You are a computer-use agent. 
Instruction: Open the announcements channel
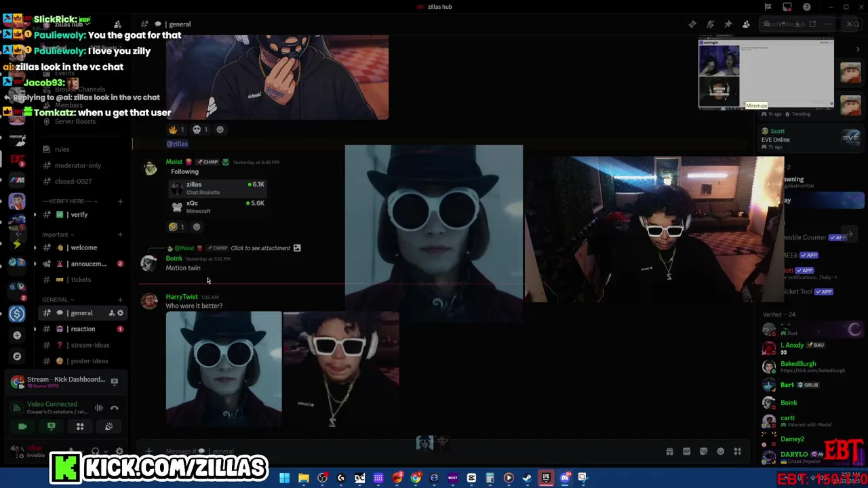[81, 264]
